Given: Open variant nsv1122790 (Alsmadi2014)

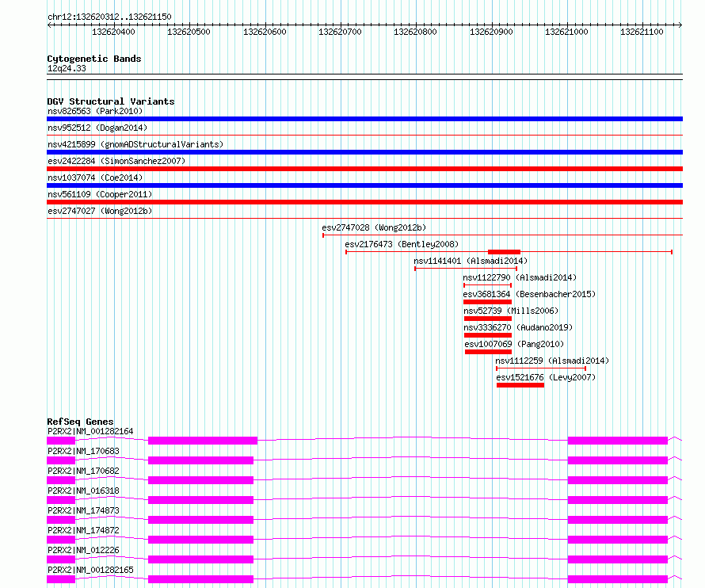Looking at the screenshot, I should [x=520, y=277].
